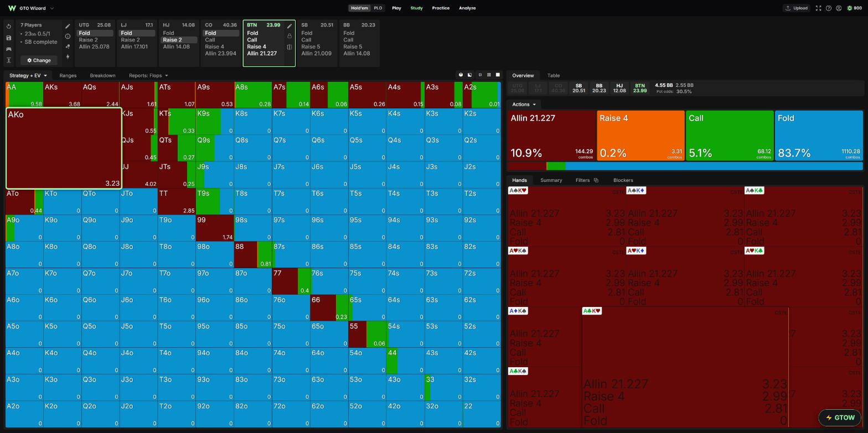The height and width of the screenshot is (433, 868).
Task: Select the grid dots matrix view toggle
Action: pos(489,75)
